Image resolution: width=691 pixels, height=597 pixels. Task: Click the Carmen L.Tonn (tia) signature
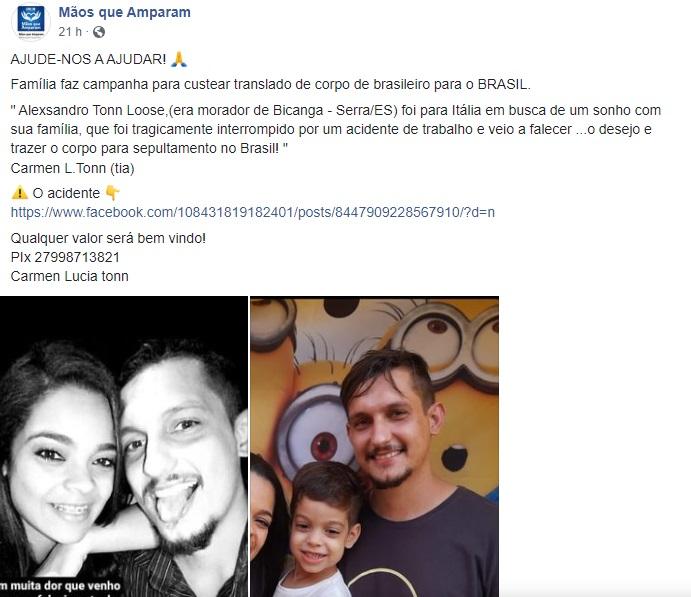72,168
